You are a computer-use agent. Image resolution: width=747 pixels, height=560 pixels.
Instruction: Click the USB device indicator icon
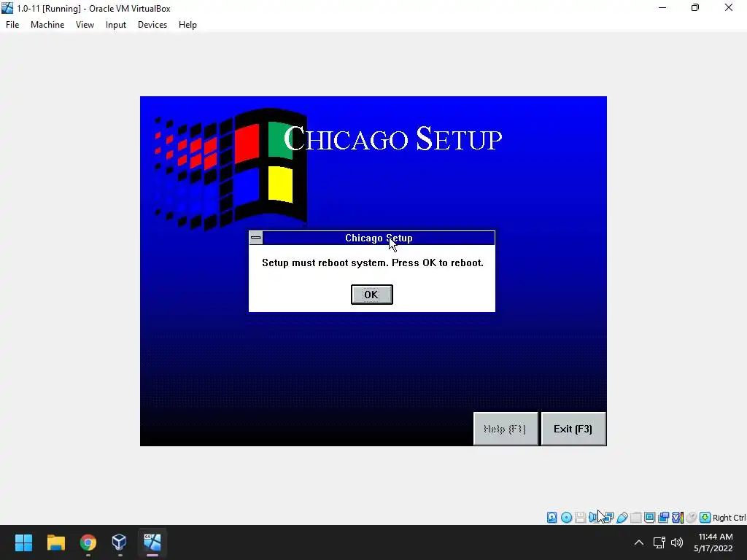coord(622,518)
